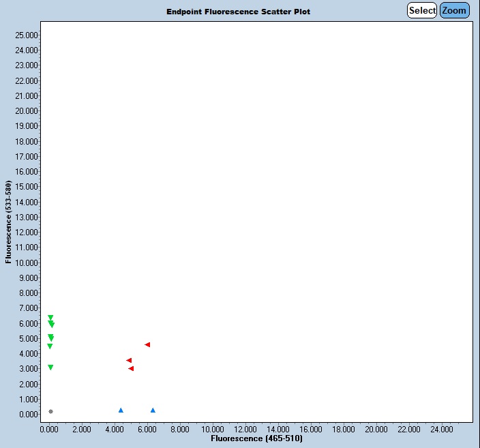Pick the green triangle near 4.500 on the y-axis
The height and width of the screenshot is (448, 480).
pos(50,346)
